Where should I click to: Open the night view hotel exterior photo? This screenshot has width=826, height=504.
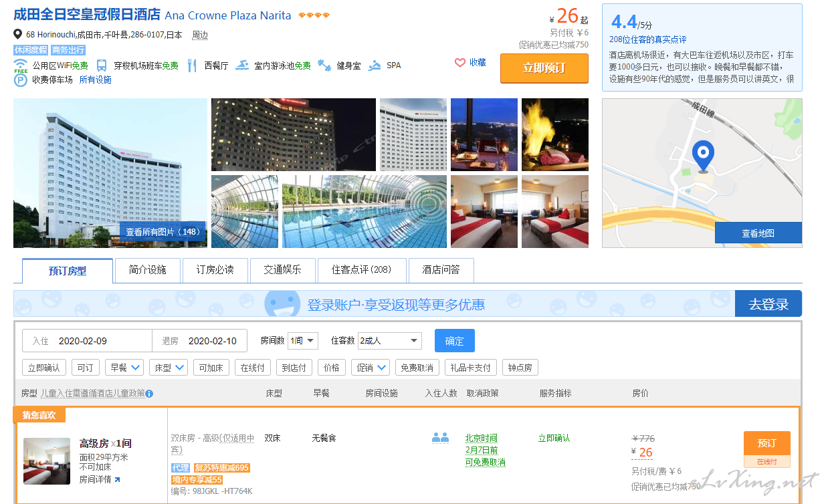point(294,135)
